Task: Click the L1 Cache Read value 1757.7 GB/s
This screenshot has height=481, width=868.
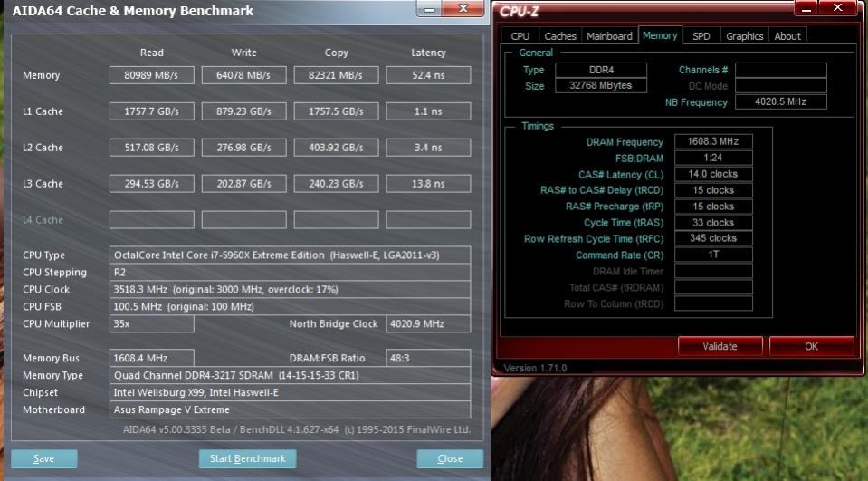Action: (152, 111)
